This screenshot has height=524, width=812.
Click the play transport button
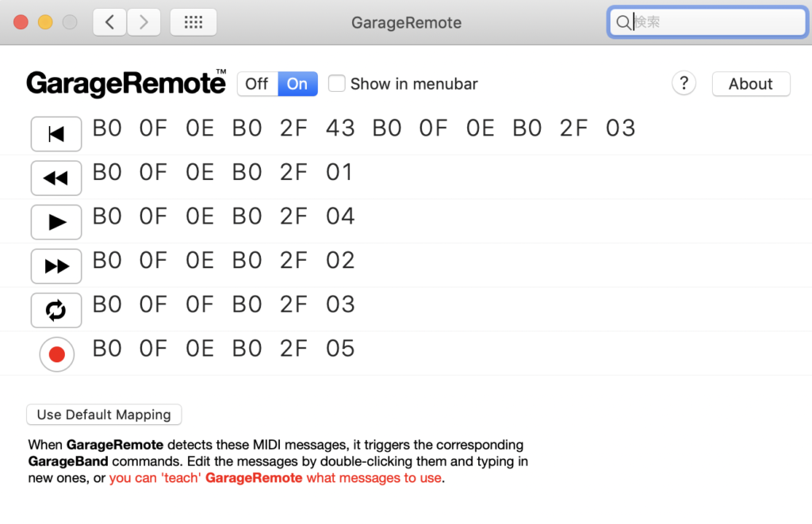[x=56, y=222]
